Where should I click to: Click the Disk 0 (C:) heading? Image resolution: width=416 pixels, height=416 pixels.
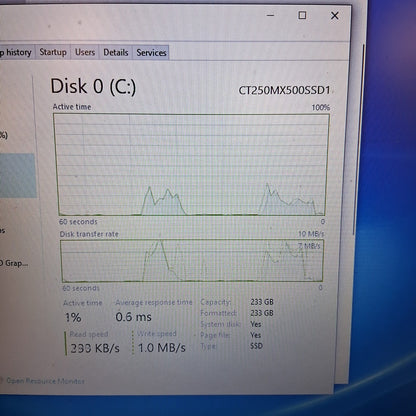(x=93, y=87)
